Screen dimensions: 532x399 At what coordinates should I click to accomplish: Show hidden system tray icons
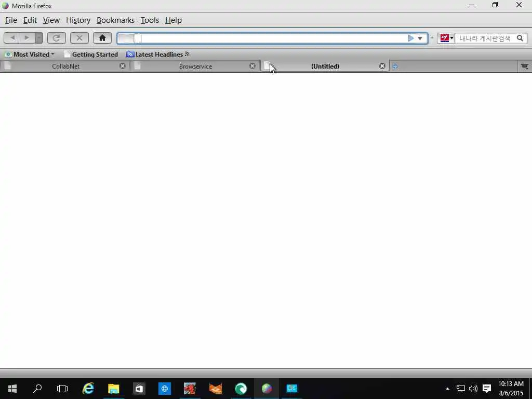click(x=447, y=389)
